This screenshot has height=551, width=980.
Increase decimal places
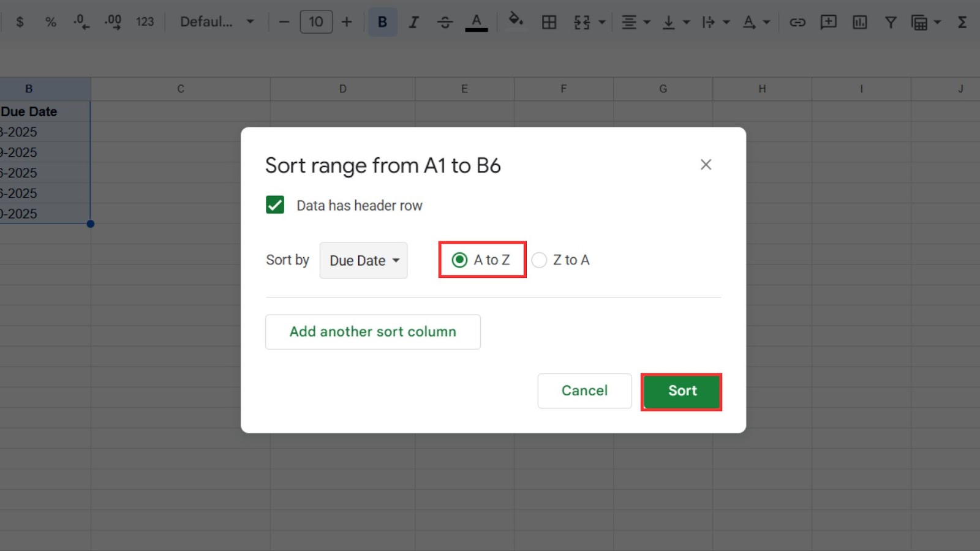coord(113,21)
